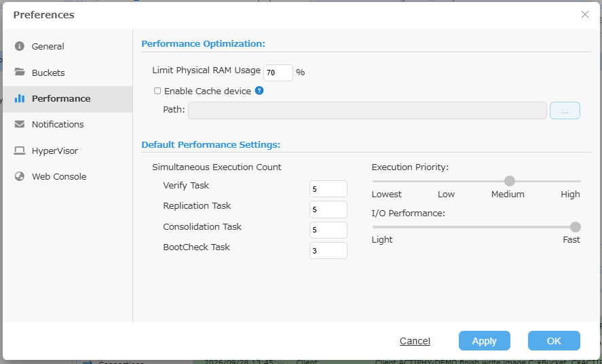Close the Preferences dialog with the X

(585, 15)
